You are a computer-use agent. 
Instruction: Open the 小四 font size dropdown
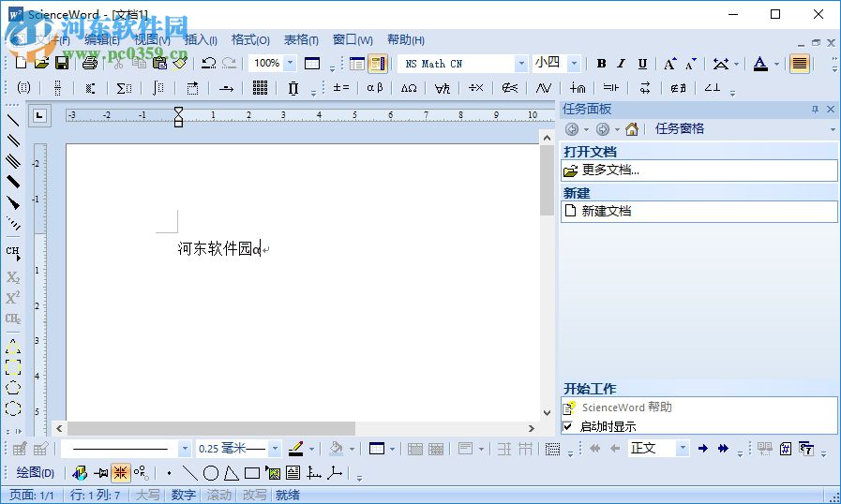574,64
